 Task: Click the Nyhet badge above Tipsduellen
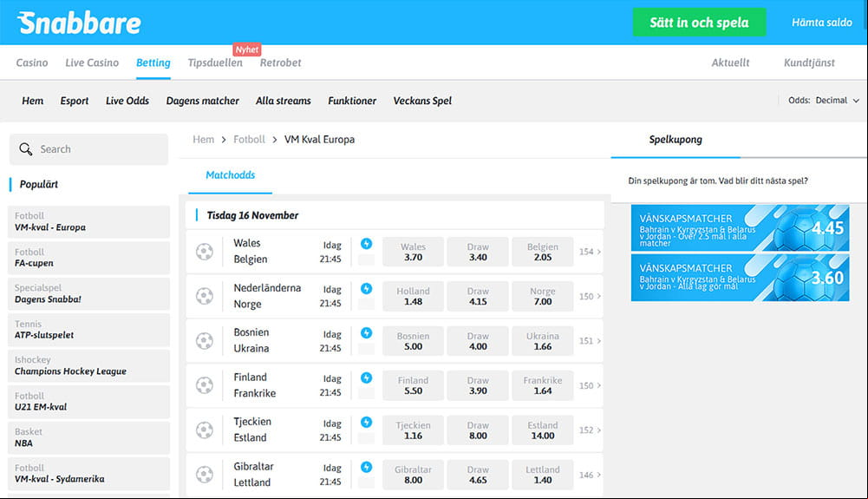click(x=247, y=49)
